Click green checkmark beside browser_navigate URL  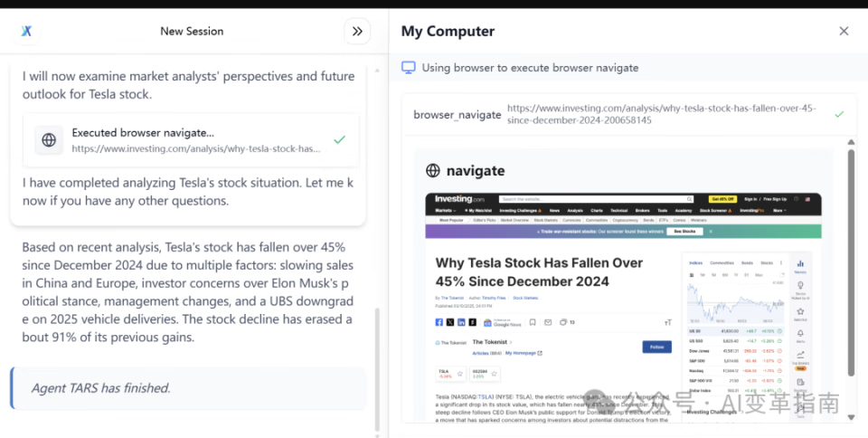pyautogui.click(x=839, y=114)
